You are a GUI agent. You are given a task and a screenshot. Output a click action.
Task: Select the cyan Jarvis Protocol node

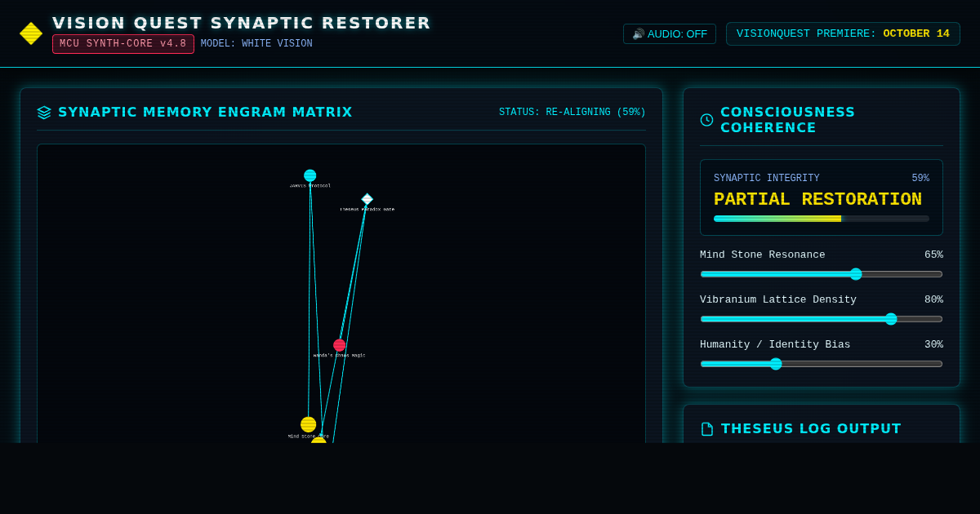click(310, 175)
